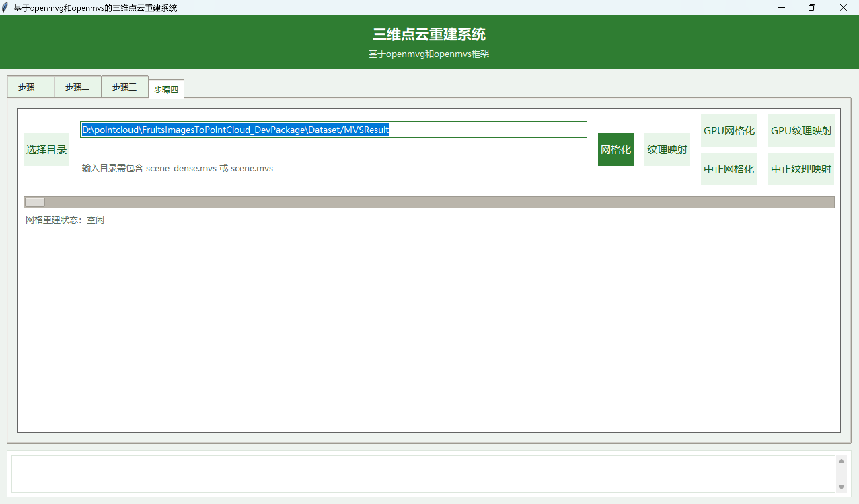
Task: Click the gray progress bar
Action: point(429,202)
